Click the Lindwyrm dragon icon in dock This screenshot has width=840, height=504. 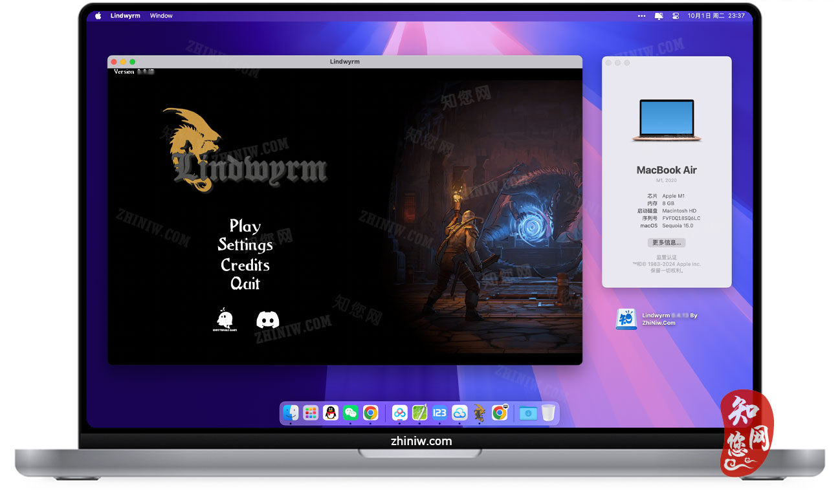click(x=479, y=413)
